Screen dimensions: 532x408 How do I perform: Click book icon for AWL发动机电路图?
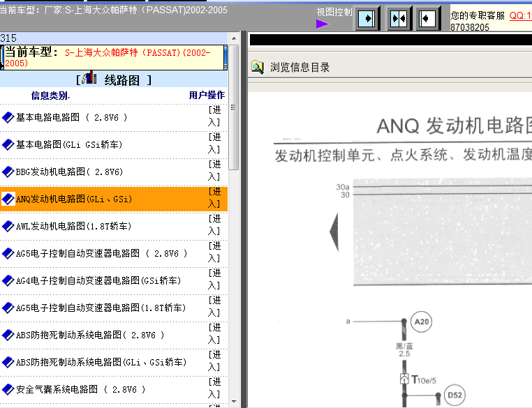pyautogui.click(x=8, y=226)
